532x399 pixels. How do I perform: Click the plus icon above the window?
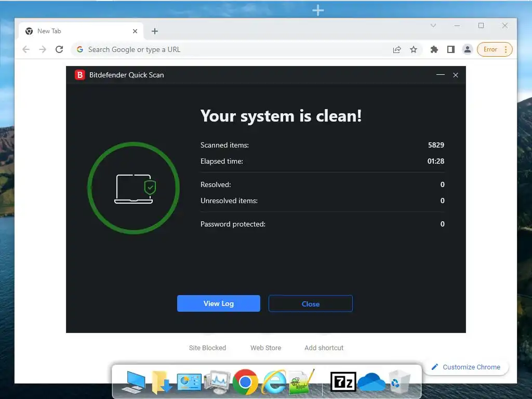tap(318, 10)
